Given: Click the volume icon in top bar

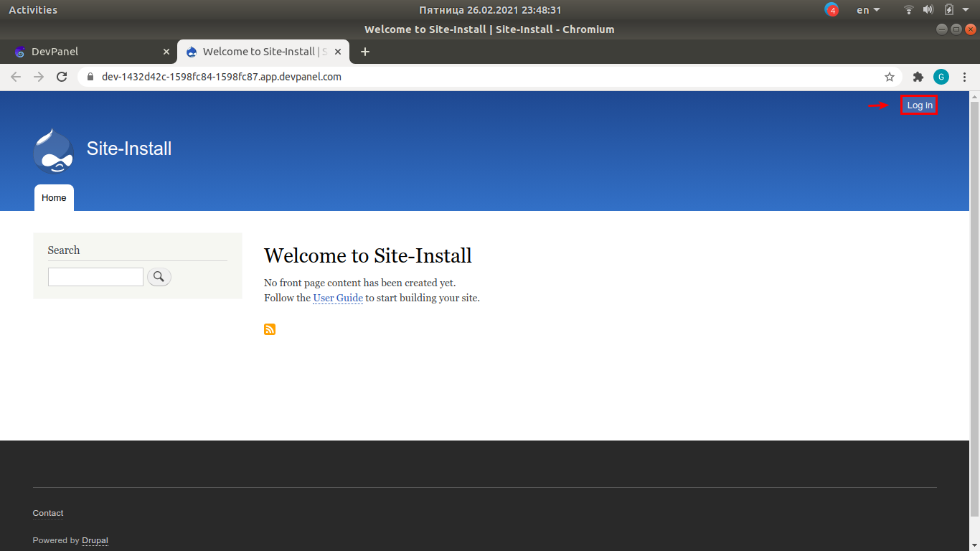Looking at the screenshot, I should pos(928,9).
